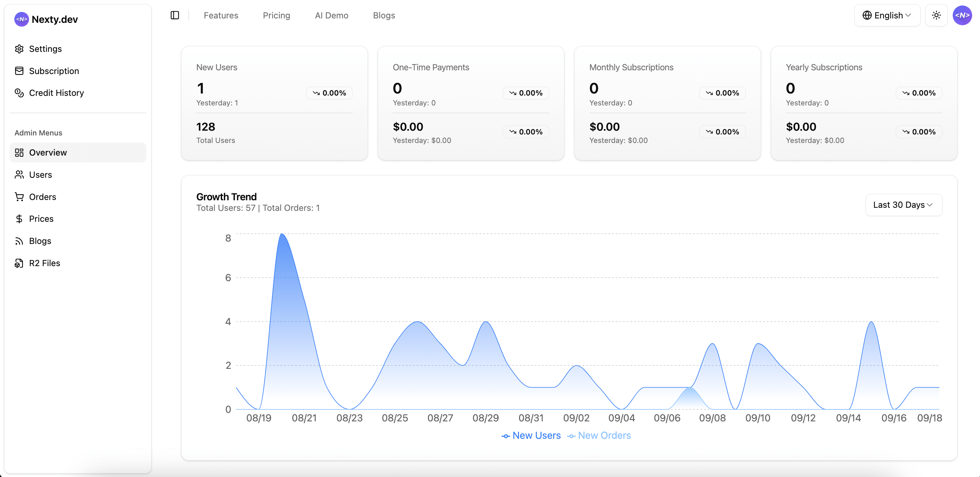Image resolution: width=980 pixels, height=477 pixels.
Task: Toggle New Orders series in chart legend
Action: point(599,435)
